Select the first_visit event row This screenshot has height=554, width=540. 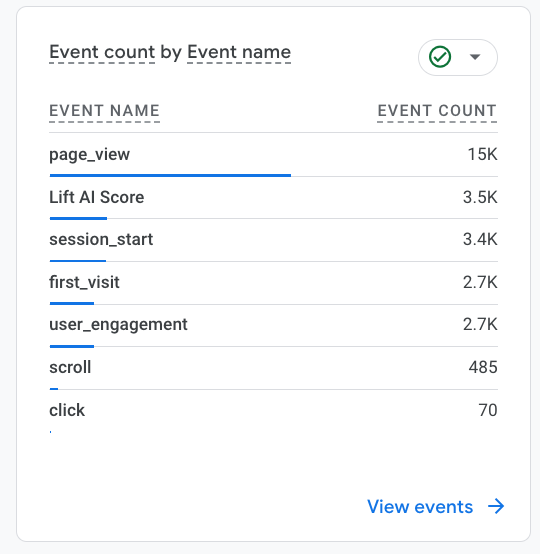click(x=274, y=283)
